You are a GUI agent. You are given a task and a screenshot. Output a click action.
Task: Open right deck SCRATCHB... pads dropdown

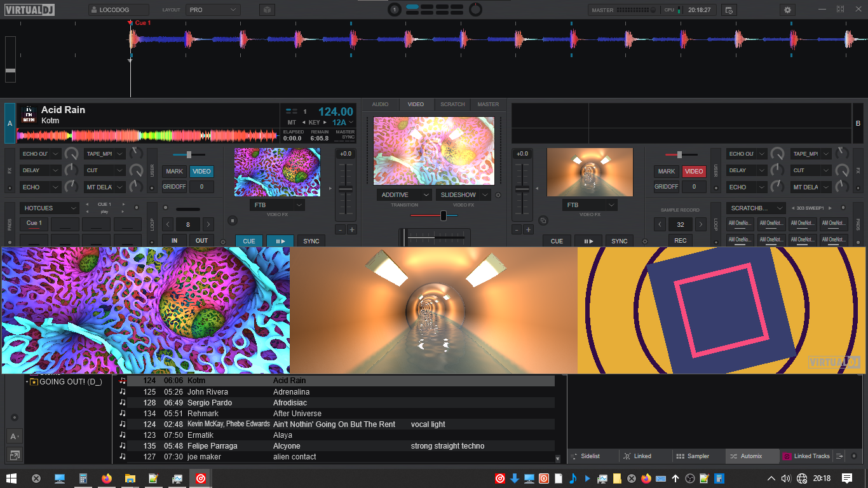pos(756,208)
